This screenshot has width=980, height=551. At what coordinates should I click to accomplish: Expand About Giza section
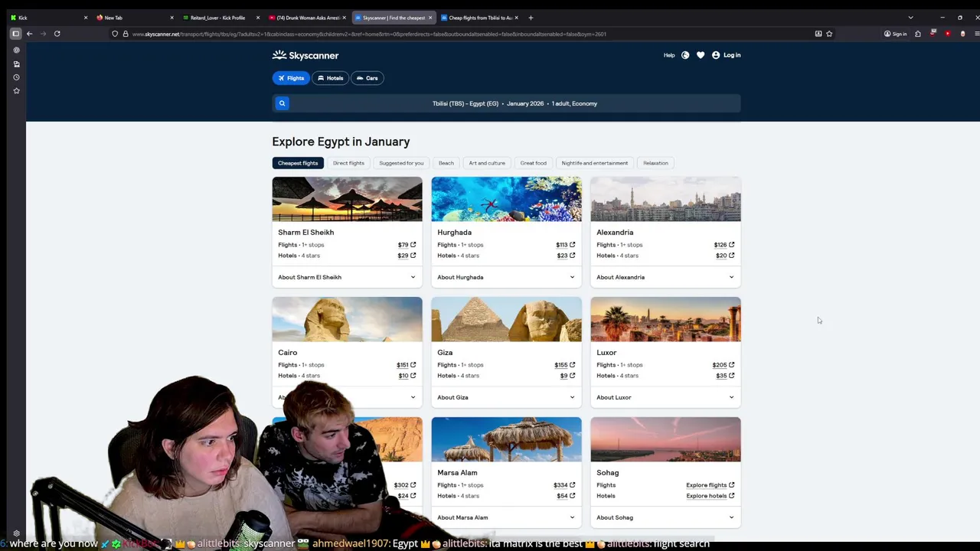(x=506, y=397)
